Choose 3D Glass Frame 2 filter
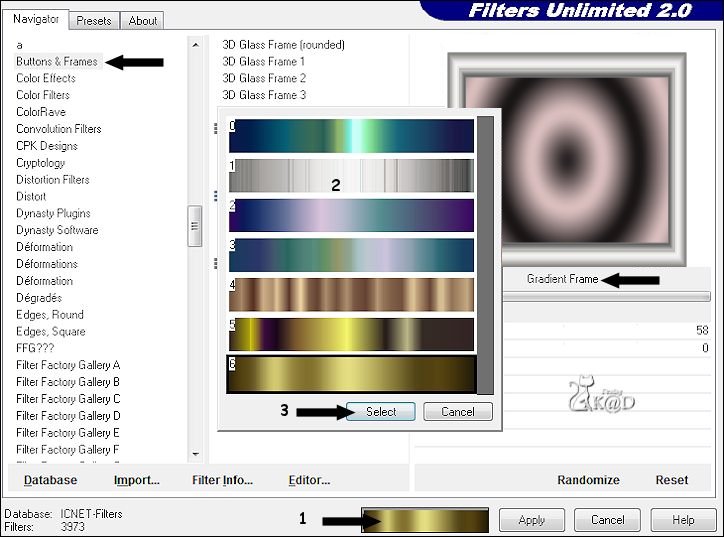The image size is (724, 537). (x=264, y=78)
